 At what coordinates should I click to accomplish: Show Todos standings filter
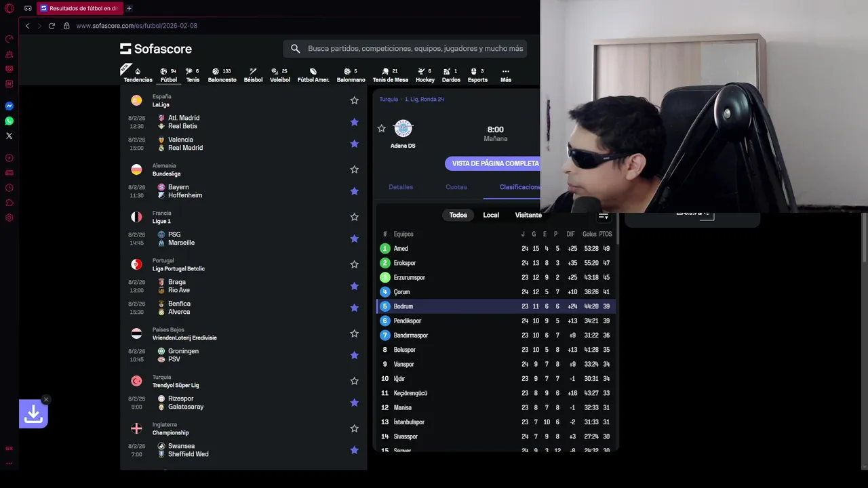458,215
